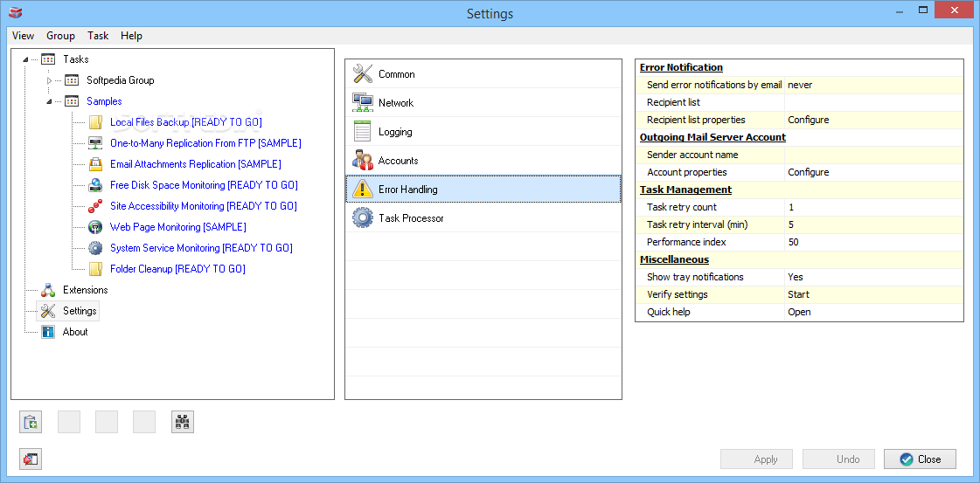Select Local Files Backup [READY TO GO]
This screenshot has height=483, width=980.
click(x=185, y=122)
